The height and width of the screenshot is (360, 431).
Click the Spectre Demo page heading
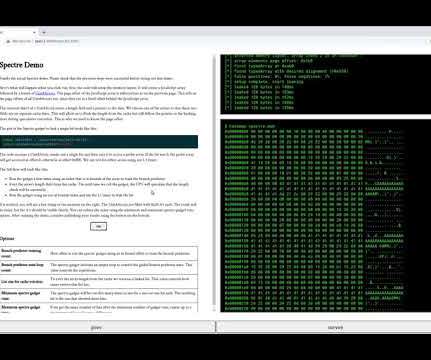(x=22, y=65)
